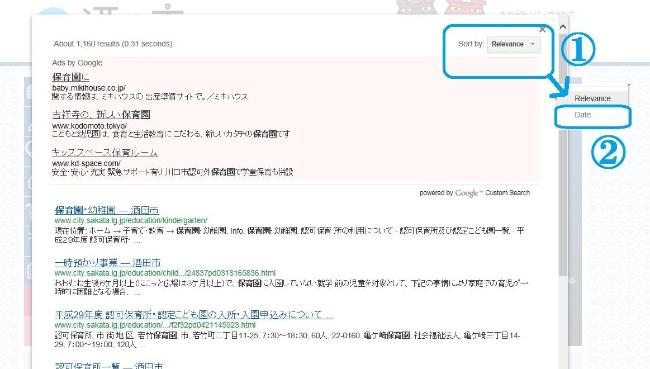Click the baby.mikihouse.co.jp/ ad URL
650x369 pixels.
point(89,88)
